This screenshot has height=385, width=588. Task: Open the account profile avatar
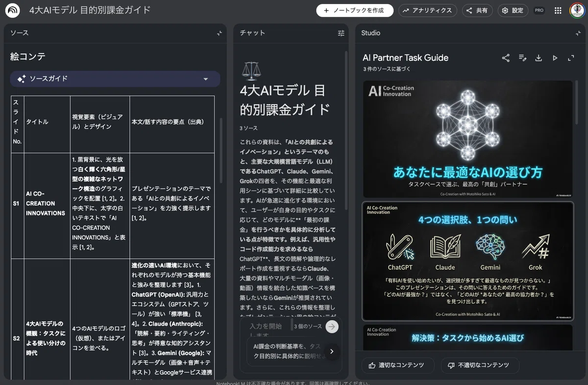tap(577, 10)
